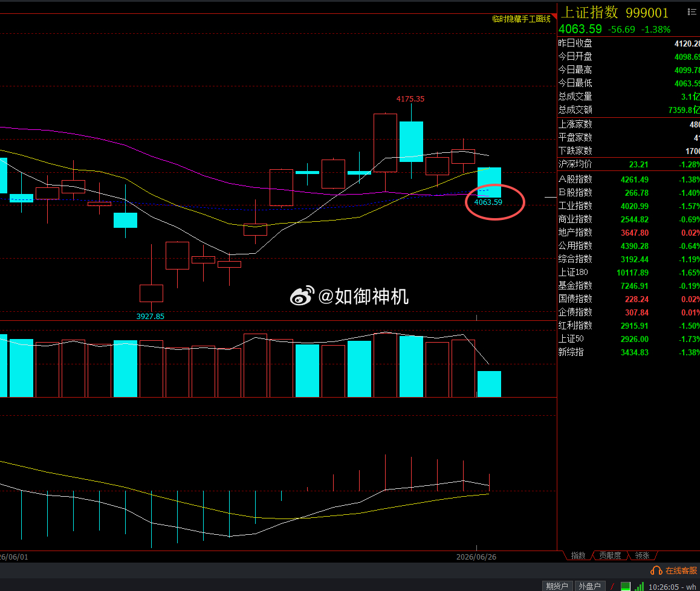Click the 4175.35 high price label
700x591 pixels.
click(x=410, y=98)
